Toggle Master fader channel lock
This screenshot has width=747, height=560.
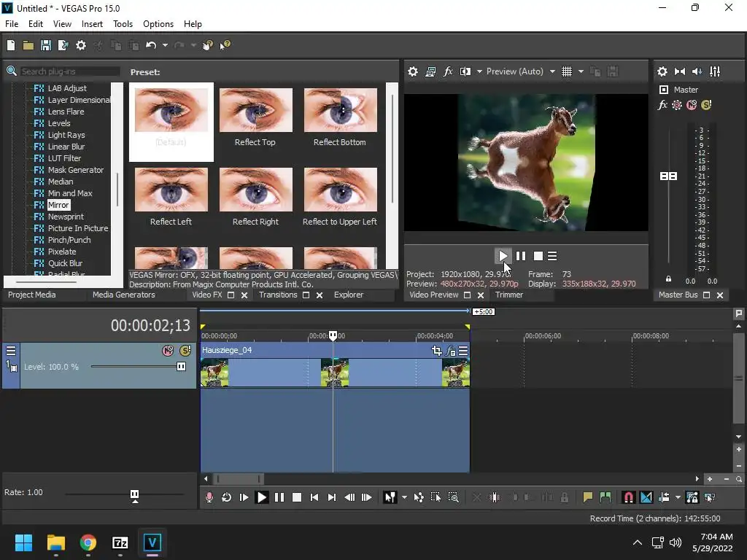pos(668,279)
